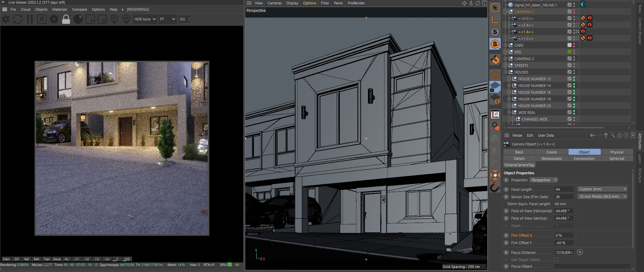Expand HOUSE NUMBER 16
Screen dimensions: 644x272
(509, 92)
